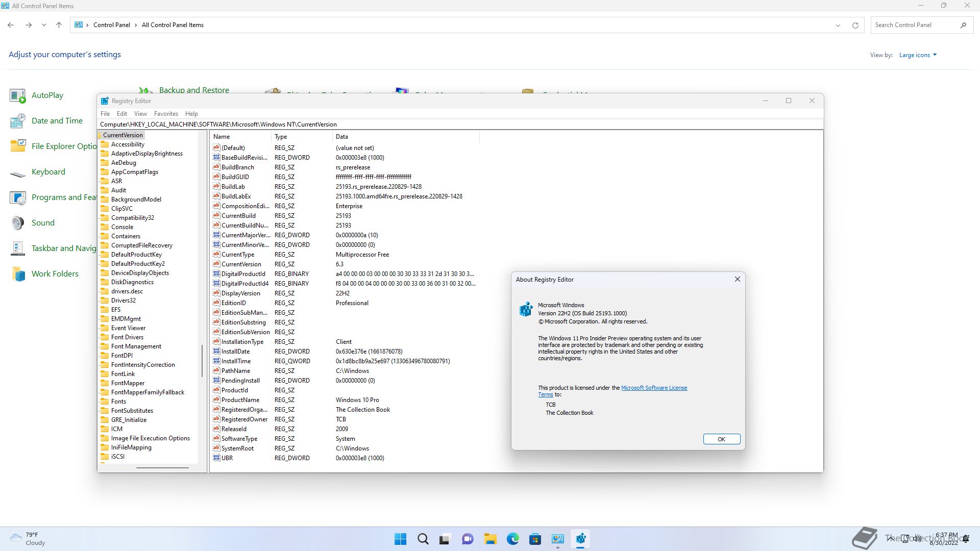The height and width of the screenshot is (551, 980).
Task: Select the RegisteredOwner value row
Action: (345, 419)
